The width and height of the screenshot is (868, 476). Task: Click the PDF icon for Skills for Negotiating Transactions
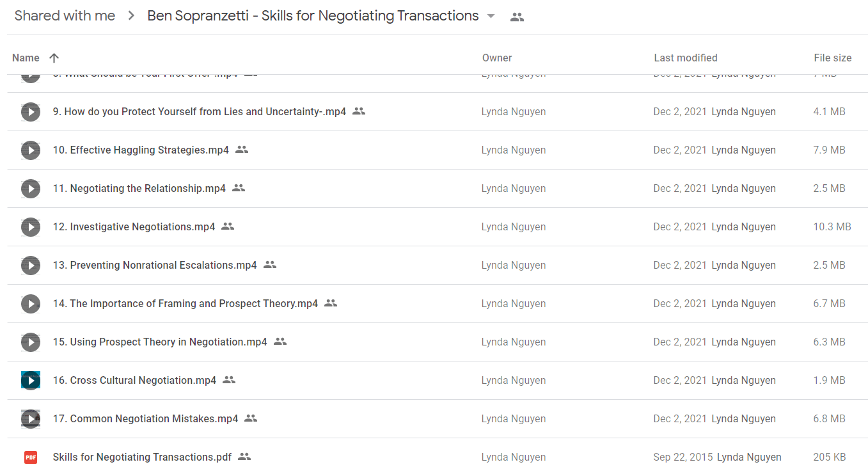31,457
